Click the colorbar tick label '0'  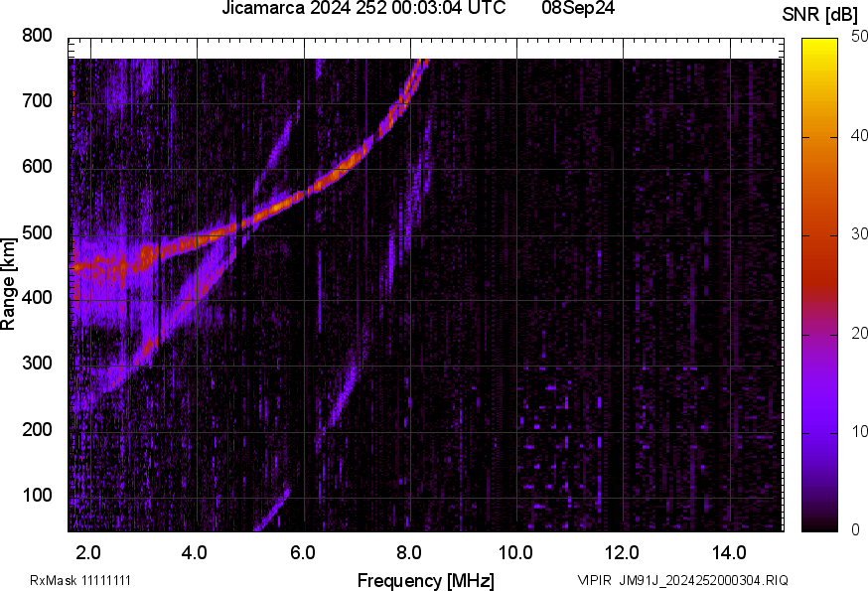pyautogui.click(x=856, y=530)
